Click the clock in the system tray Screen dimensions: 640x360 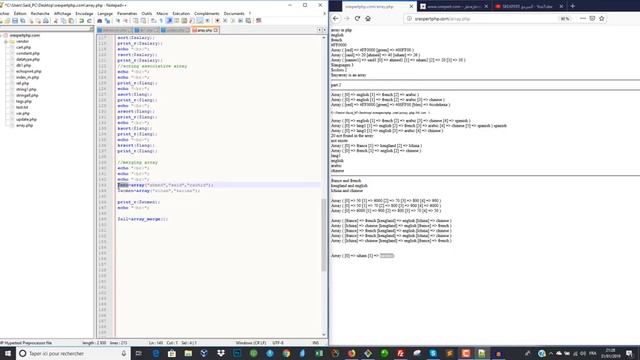pos(610,353)
